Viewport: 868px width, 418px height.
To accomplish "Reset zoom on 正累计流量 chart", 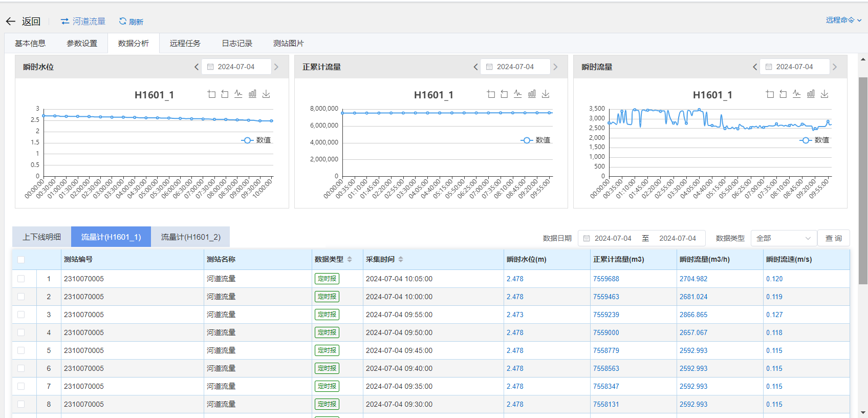I will pyautogui.click(x=504, y=94).
